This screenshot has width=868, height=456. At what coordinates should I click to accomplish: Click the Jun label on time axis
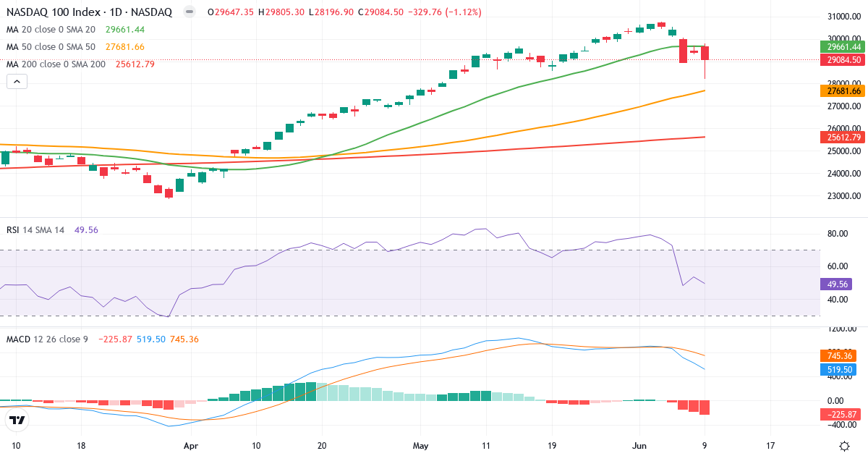(639, 446)
